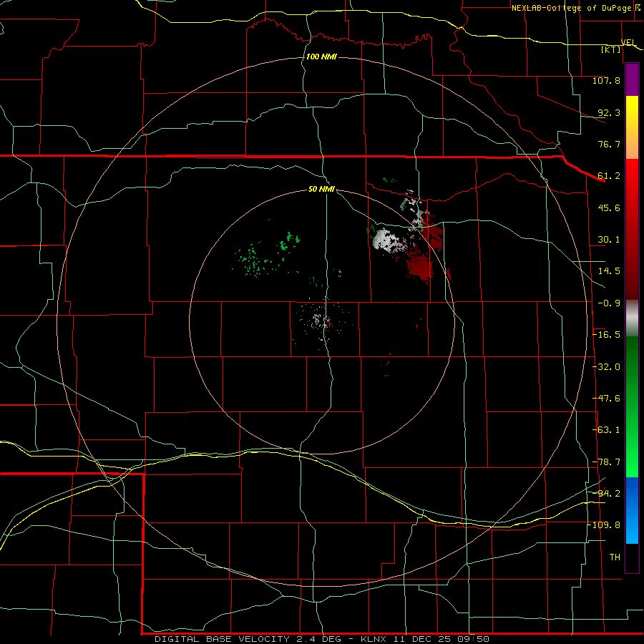This screenshot has width=644, height=644.
Task: Select the 61.2 scale value
Action: pyautogui.click(x=609, y=176)
